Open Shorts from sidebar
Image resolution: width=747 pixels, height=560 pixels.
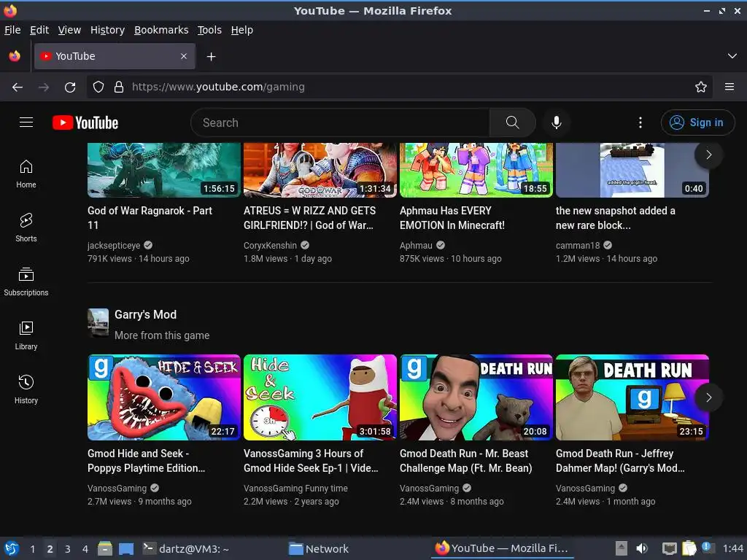[x=26, y=228]
